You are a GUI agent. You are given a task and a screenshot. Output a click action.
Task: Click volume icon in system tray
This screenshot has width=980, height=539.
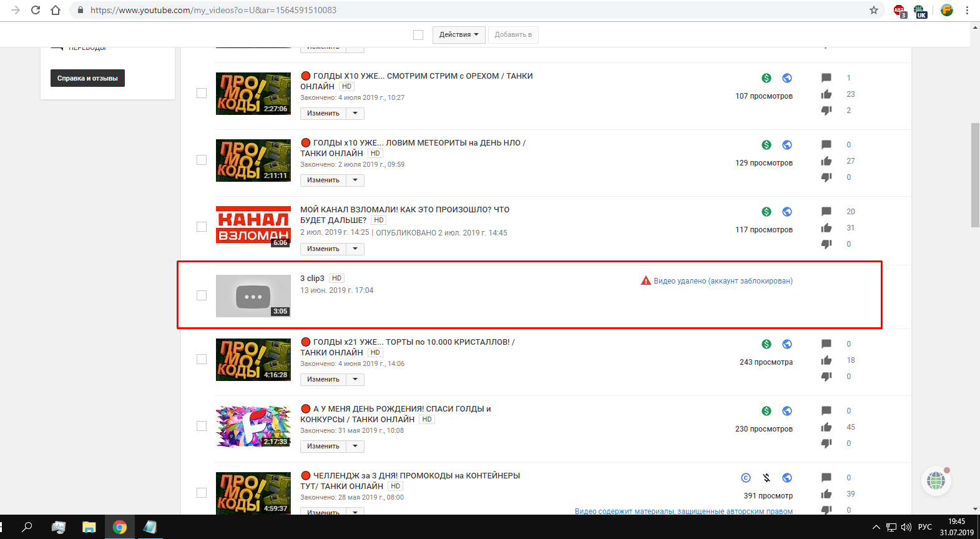[906, 527]
